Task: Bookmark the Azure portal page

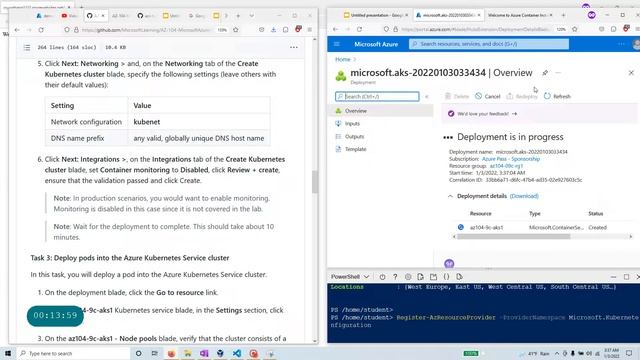Action: pos(575,29)
